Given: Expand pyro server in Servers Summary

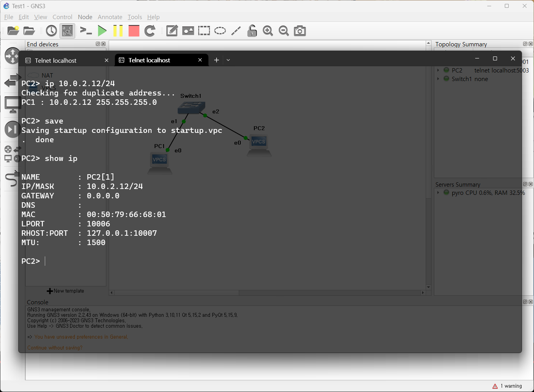Looking at the screenshot, I should [438, 193].
